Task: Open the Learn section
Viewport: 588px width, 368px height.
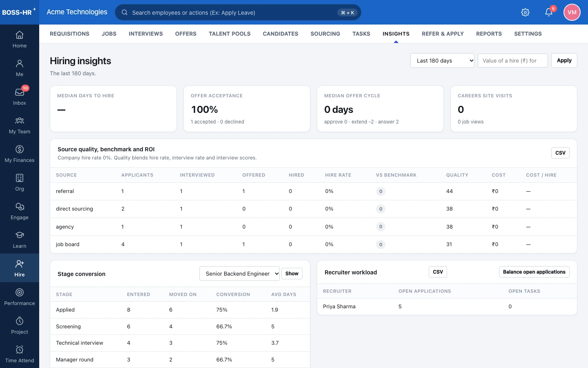Action: click(20, 240)
